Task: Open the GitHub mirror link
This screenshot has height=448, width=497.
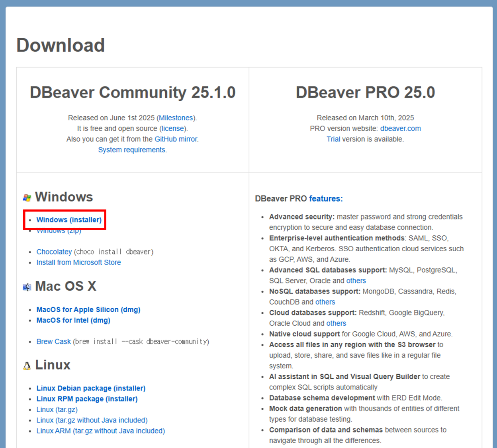Action: (176, 139)
